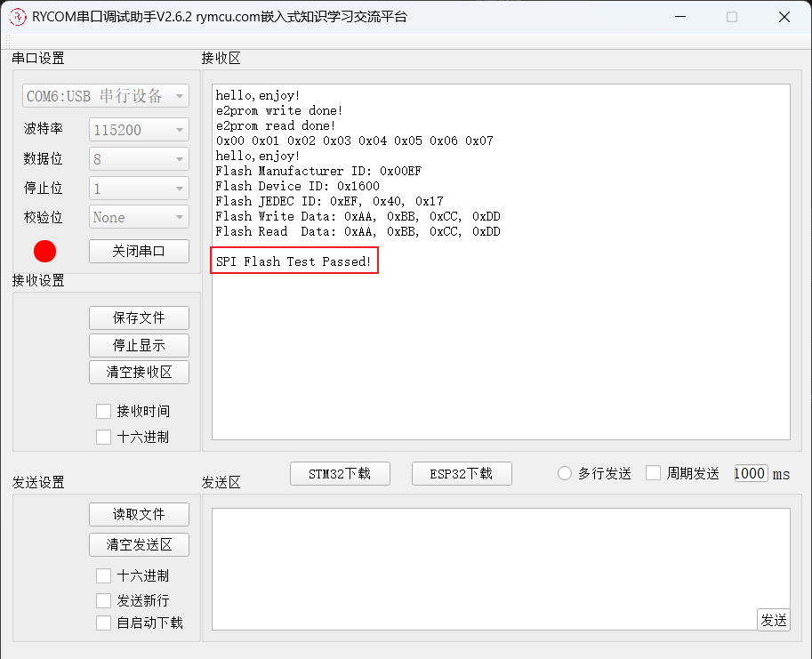Click the 1000 ms period input field
The height and width of the screenshot is (659, 812).
click(x=750, y=473)
